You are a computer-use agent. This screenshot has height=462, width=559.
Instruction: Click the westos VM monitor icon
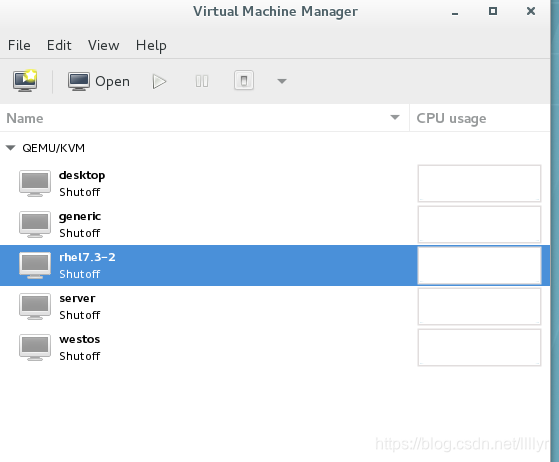(35, 348)
